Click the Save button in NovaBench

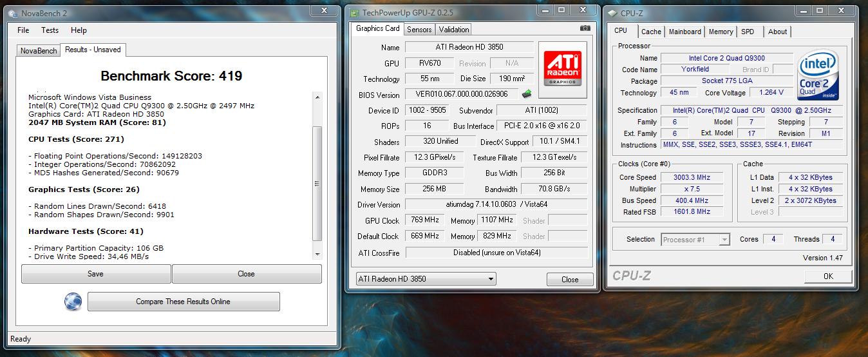pos(95,274)
